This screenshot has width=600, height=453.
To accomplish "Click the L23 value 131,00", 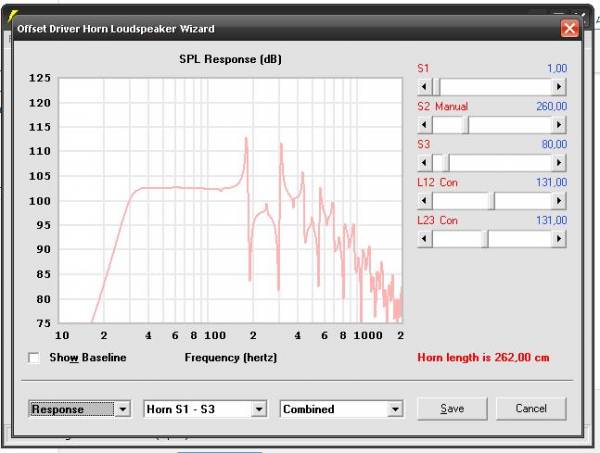I will coord(551,220).
